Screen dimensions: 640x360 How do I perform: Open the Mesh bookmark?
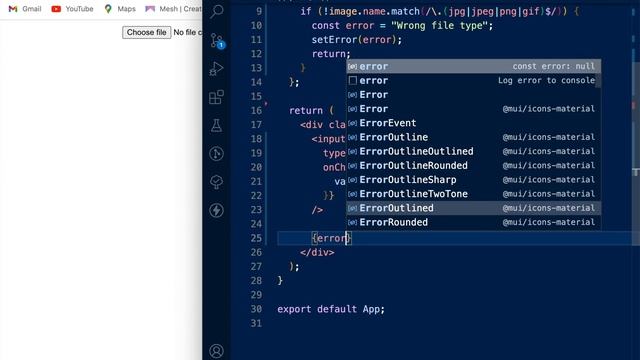point(173,9)
